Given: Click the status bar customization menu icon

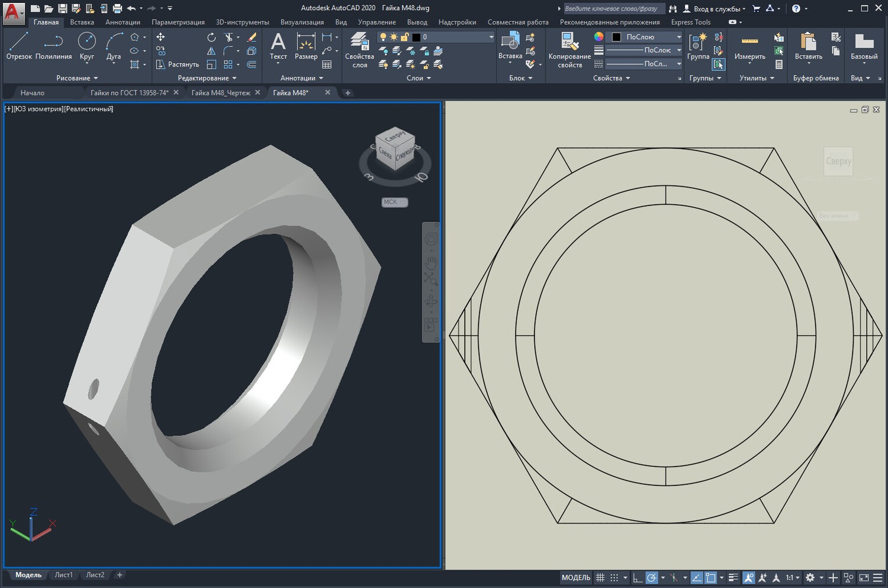Looking at the screenshot, I should [x=877, y=578].
